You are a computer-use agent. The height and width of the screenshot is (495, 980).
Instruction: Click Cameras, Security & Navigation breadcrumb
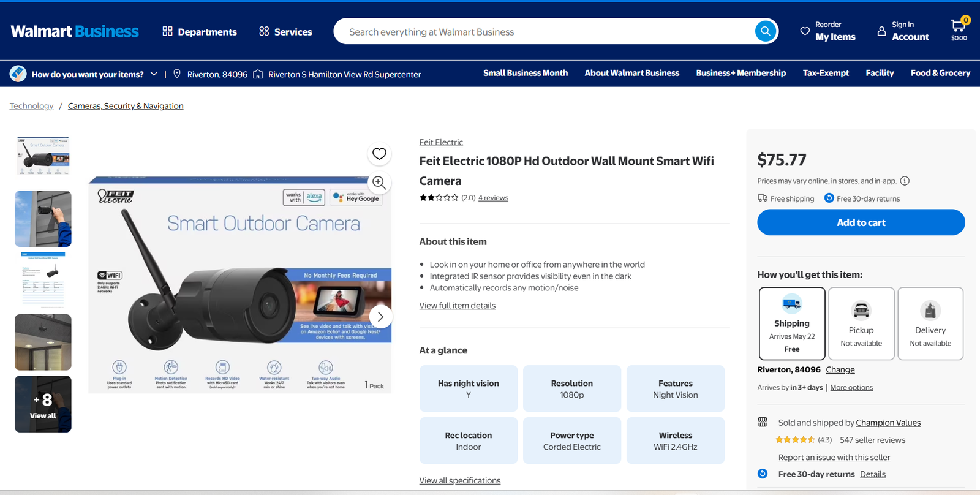[x=126, y=106]
